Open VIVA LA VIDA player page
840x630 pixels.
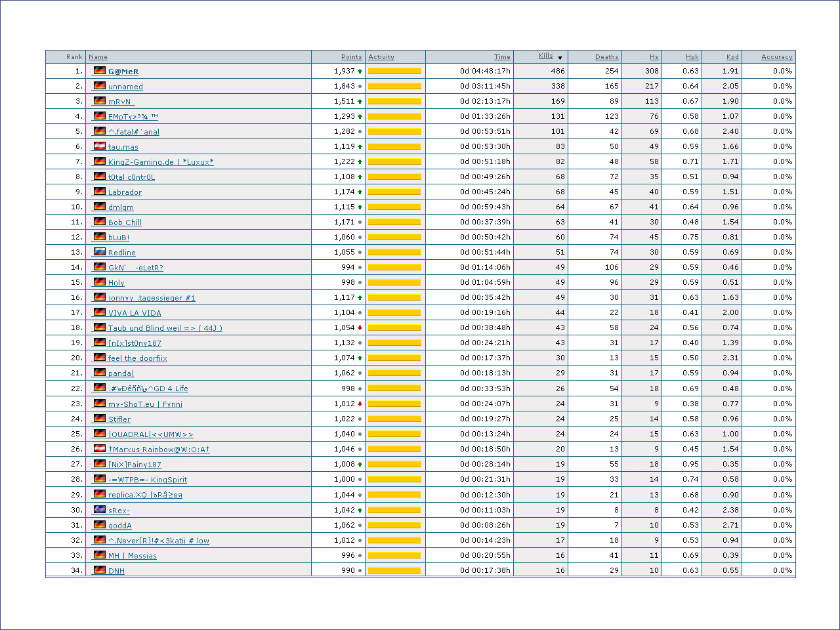pos(135,313)
